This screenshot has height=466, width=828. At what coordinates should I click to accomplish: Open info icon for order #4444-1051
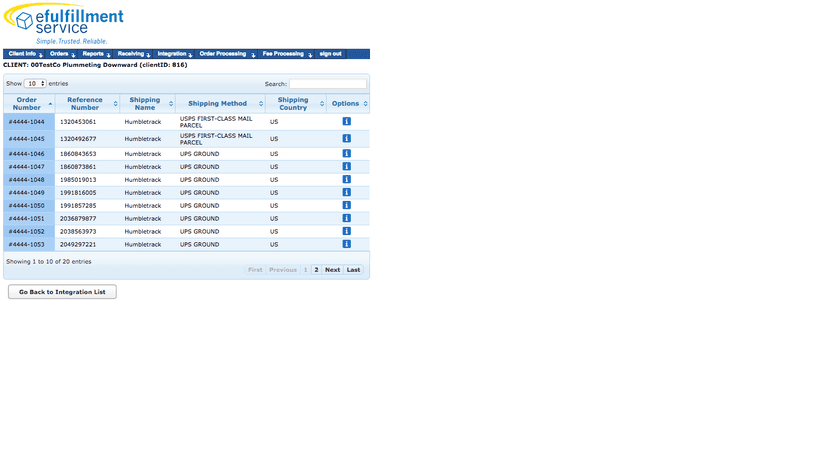pos(346,218)
